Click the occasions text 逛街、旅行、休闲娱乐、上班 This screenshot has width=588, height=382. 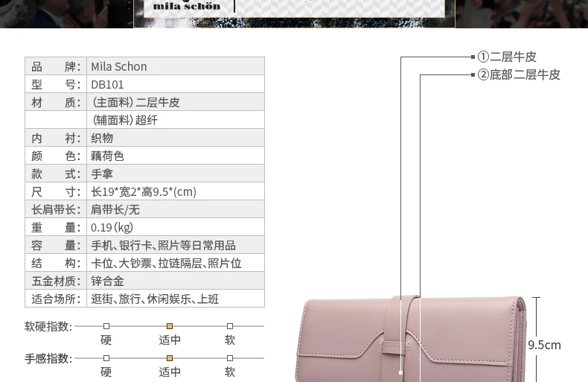click(x=155, y=299)
